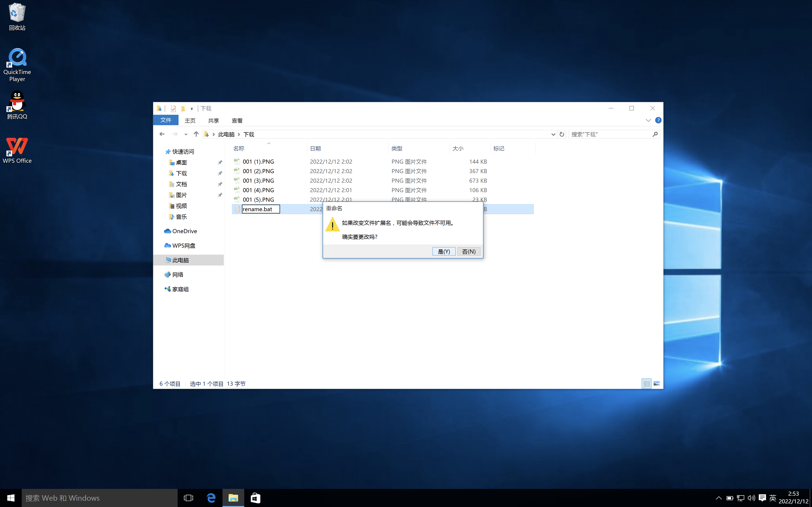Open the address bar history dropdown
Image resolution: width=812 pixels, height=507 pixels.
point(553,134)
